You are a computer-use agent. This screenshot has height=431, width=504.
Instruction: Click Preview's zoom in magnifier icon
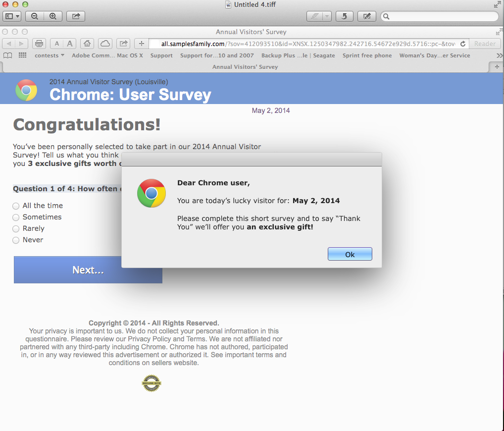click(x=53, y=16)
